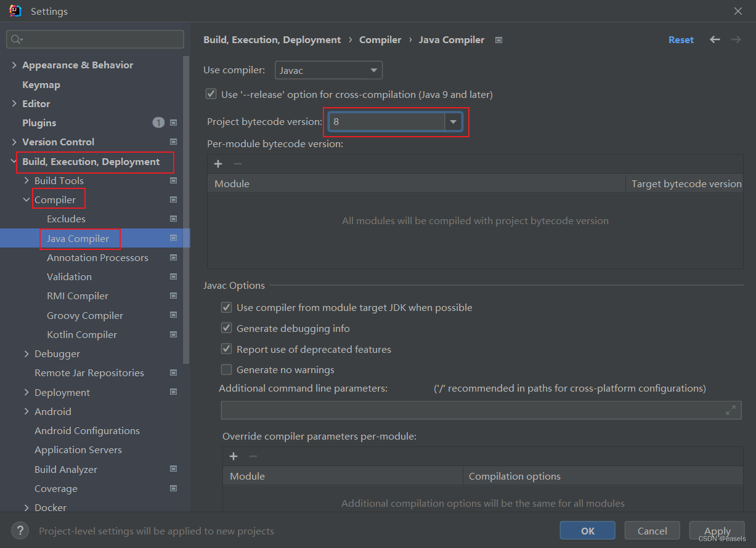The width and height of the screenshot is (756, 548).
Task: Open the Plugins settings page
Action: pos(39,123)
